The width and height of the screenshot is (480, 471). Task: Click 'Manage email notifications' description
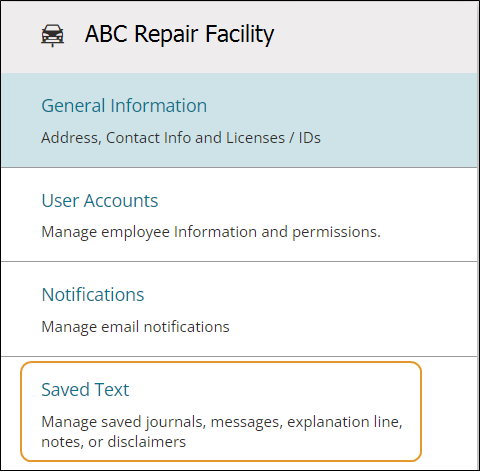[135, 327]
